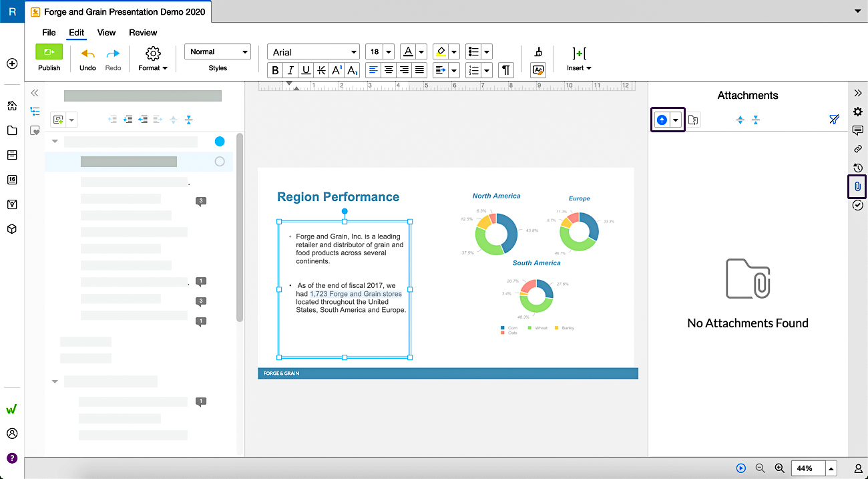Open the purple help question mark
Viewport: 868px width, 479px height.
(x=12, y=458)
